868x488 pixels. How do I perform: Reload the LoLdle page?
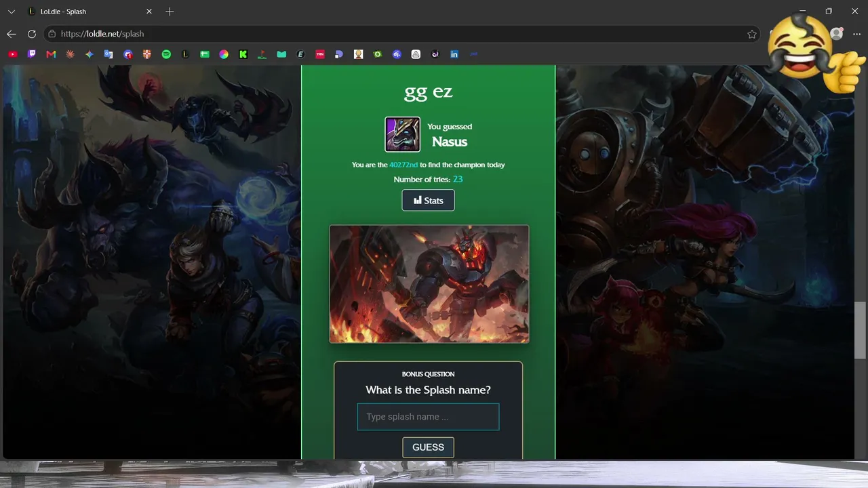[x=32, y=34]
